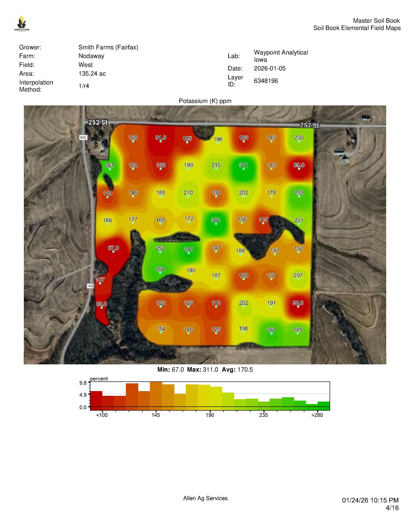Click the 301 sample point label
The width and height of the screenshot is (411, 532).
216,220
